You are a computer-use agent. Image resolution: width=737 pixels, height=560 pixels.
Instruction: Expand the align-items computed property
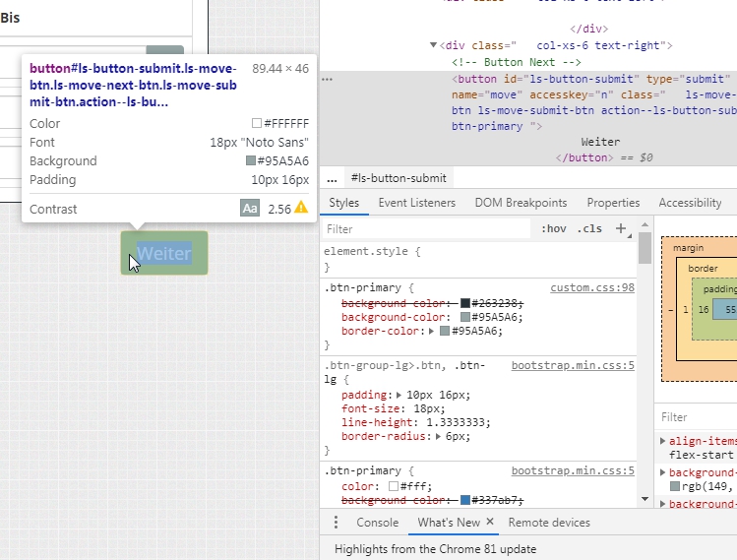pyautogui.click(x=663, y=442)
